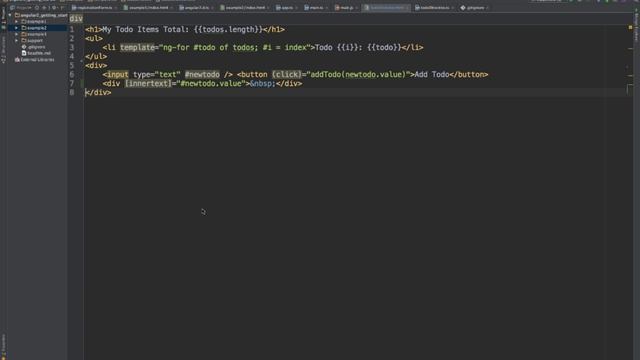The image size is (640, 360).
Task: Click "ng-for #todo of todos" string
Action: click(208, 47)
